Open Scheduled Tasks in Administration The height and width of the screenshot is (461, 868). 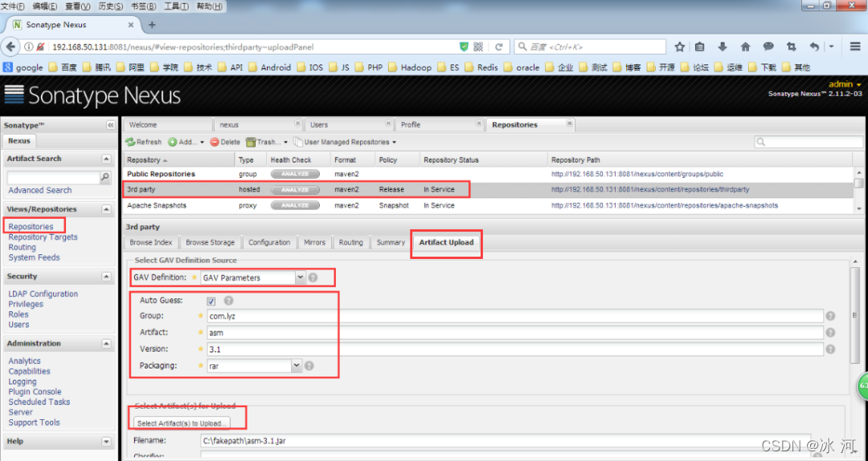pos(39,401)
